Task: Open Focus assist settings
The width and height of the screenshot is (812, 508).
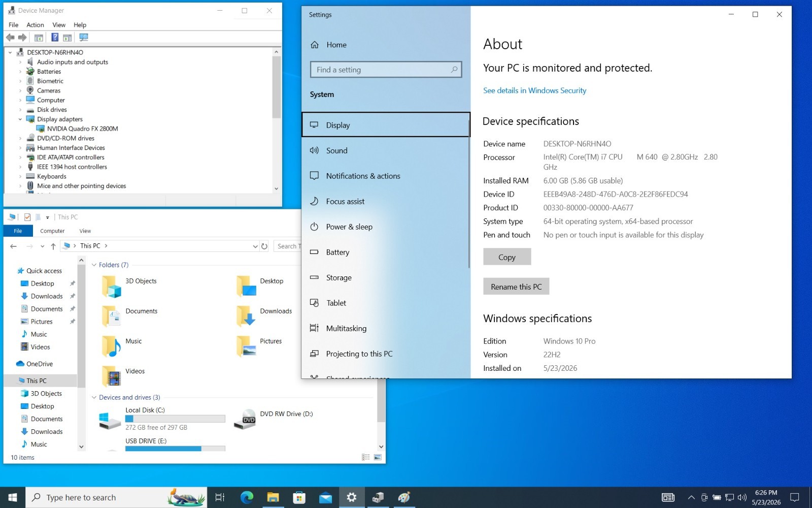Action: coord(386,201)
